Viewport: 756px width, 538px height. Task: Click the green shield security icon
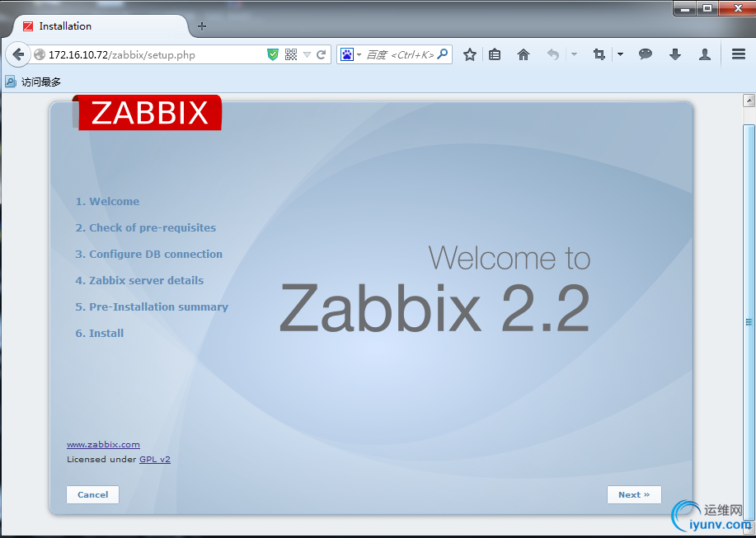tap(272, 54)
